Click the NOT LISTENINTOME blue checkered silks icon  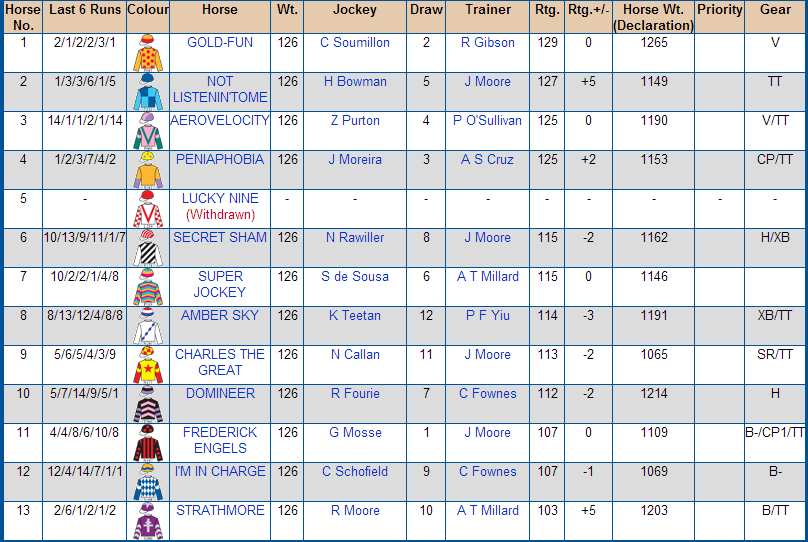pyautogui.click(x=148, y=92)
